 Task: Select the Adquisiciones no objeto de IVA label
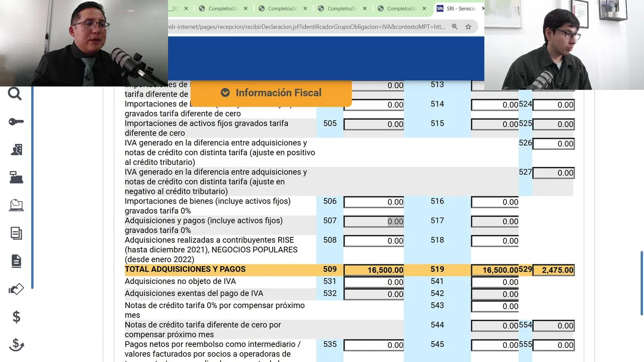click(180, 282)
